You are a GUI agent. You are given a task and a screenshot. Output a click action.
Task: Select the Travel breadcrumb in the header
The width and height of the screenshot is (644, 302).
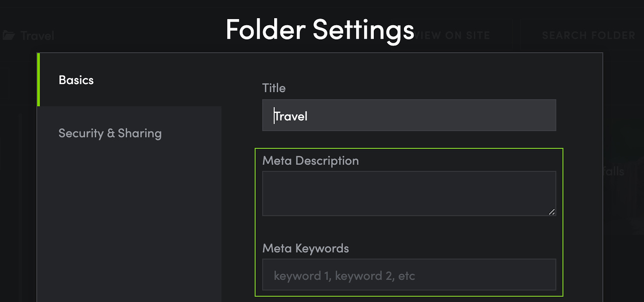[x=37, y=36]
